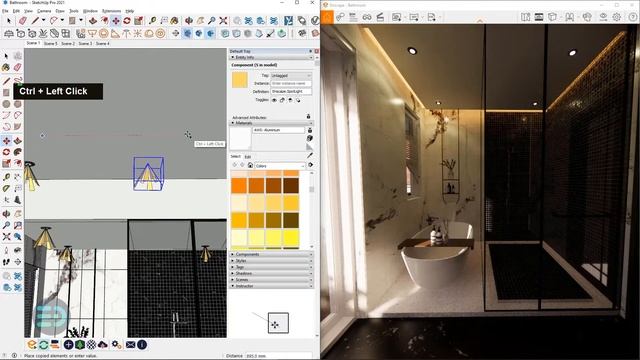Click the Instance name input field
The width and height of the screenshot is (640, 360).
tap(291, 83)
